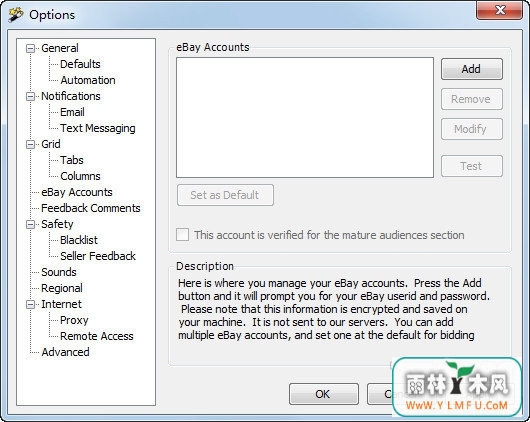Open the Sounds settings page

point(59,272)
